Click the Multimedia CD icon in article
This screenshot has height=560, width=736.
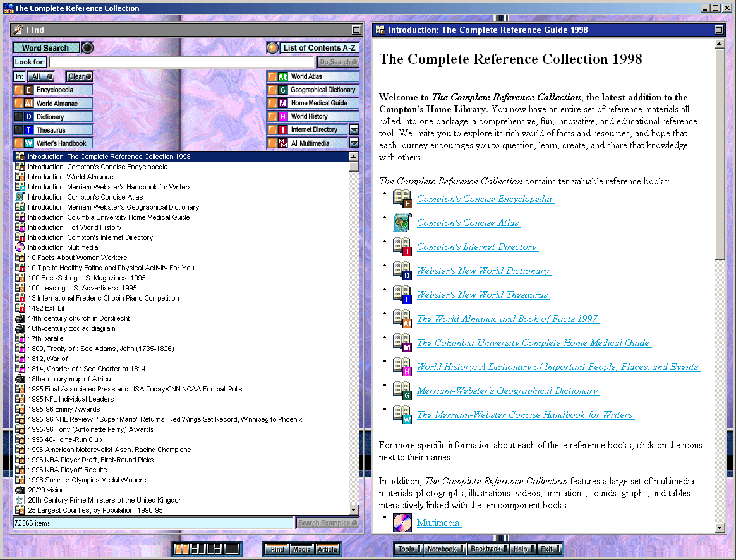pos(402,523)
